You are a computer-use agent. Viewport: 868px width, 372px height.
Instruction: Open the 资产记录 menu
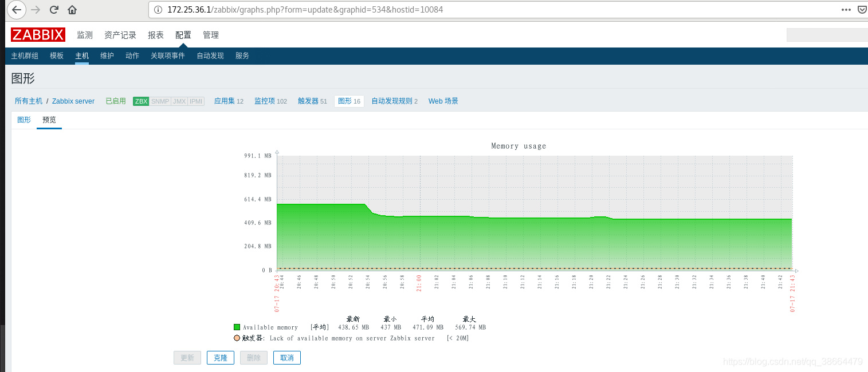pyautogui.click(x=120, y=35)
